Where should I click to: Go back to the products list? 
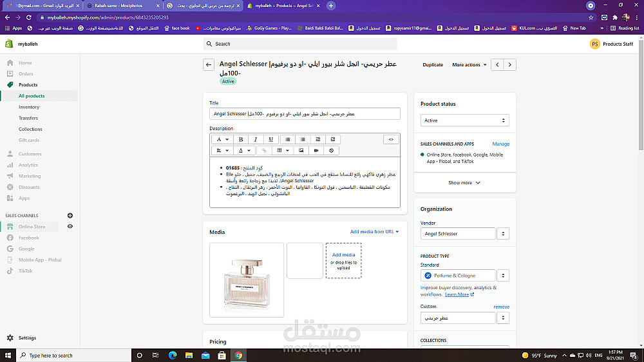[209, 64]
